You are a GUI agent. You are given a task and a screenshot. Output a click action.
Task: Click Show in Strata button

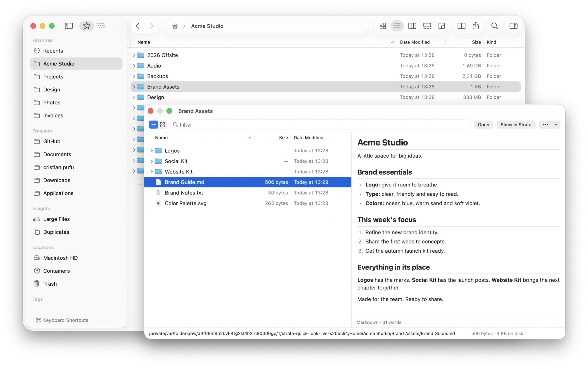click(x=516, y=125)
